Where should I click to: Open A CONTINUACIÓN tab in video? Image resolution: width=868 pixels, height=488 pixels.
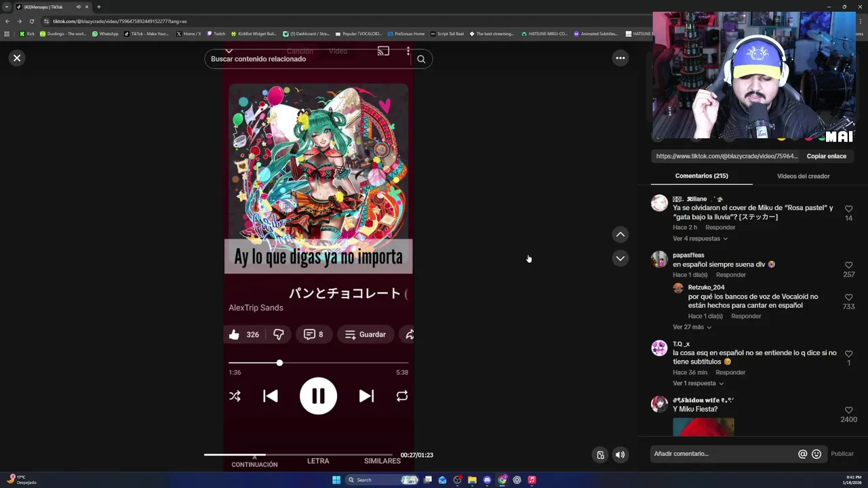pyautogui.click(x=254, y=462)
